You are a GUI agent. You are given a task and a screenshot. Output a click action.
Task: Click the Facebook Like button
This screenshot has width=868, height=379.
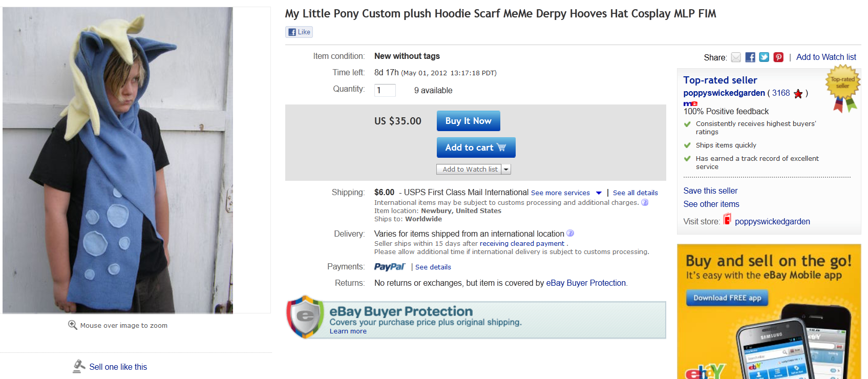(x=299, y=32)
